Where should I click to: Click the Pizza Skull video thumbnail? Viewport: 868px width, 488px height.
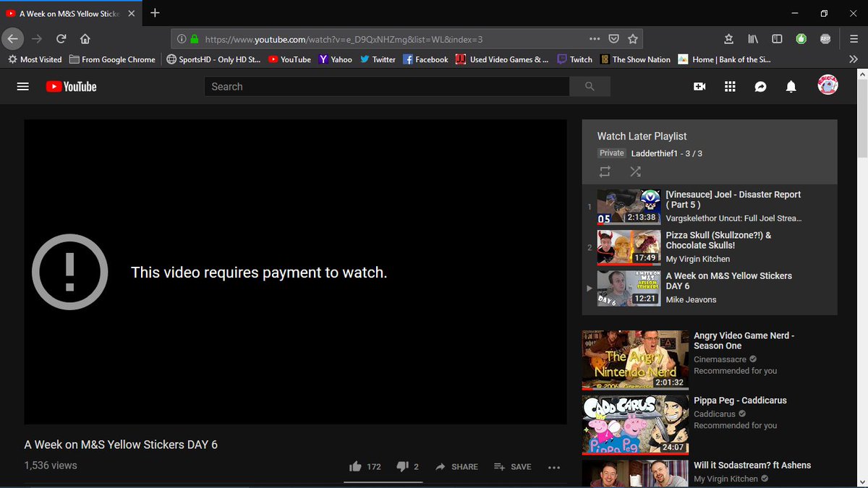coord(629,247)
